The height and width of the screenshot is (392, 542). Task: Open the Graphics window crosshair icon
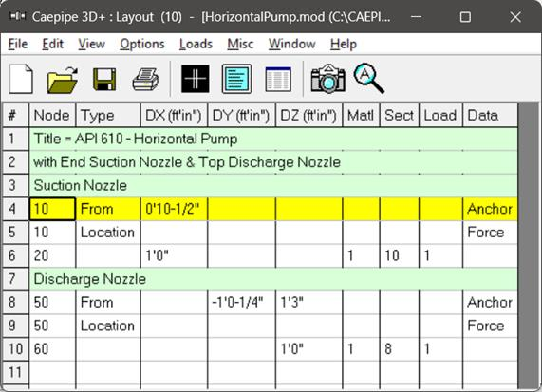pyautogui.click(x=196, y=79)
